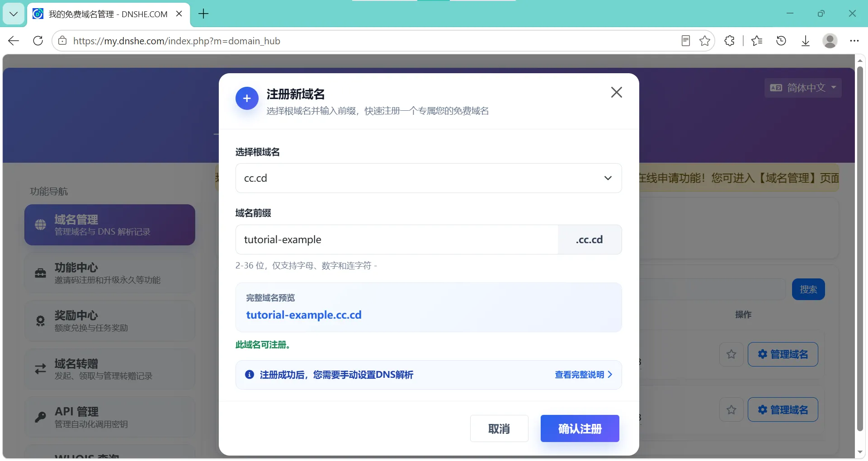Open browser history icon

[x=781, y=41]
